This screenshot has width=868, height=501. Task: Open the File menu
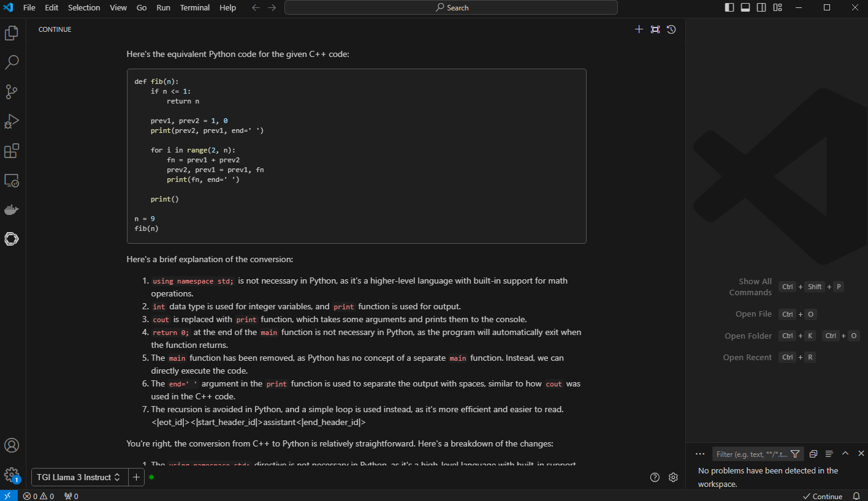point(29,7)
